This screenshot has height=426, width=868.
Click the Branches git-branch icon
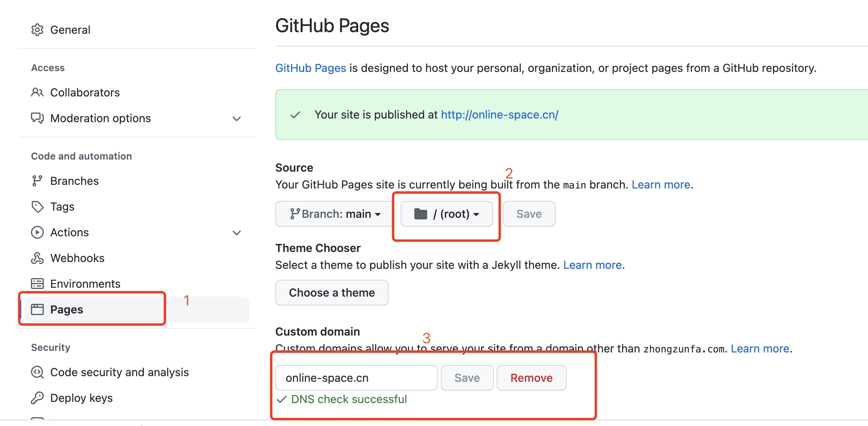tap(37, 181)
